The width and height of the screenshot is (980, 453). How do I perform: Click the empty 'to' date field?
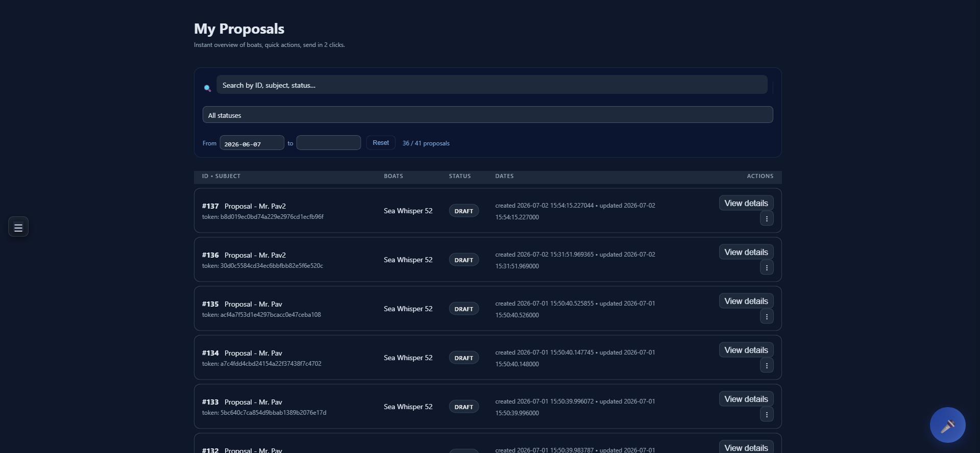[x=328, y=143]
